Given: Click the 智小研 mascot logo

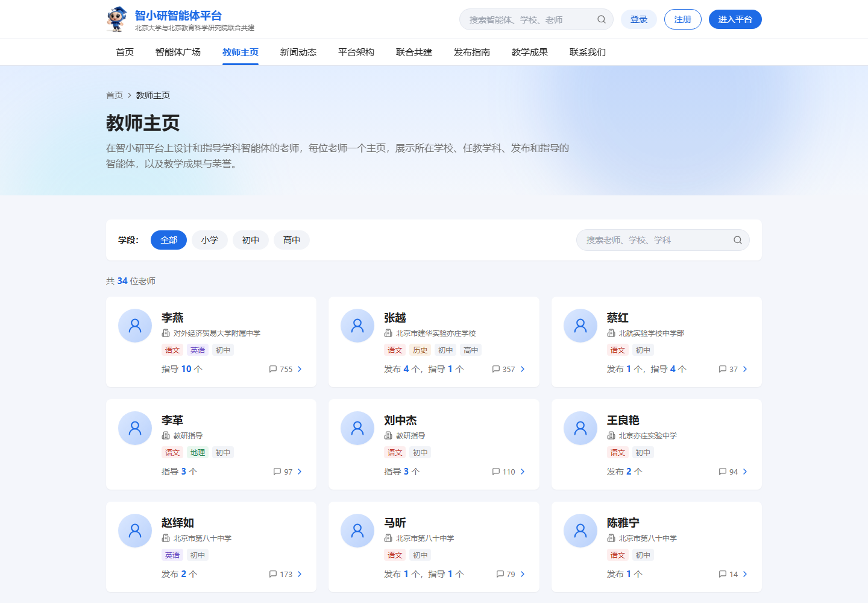Looking at the screenshot, I should point(117,19).
